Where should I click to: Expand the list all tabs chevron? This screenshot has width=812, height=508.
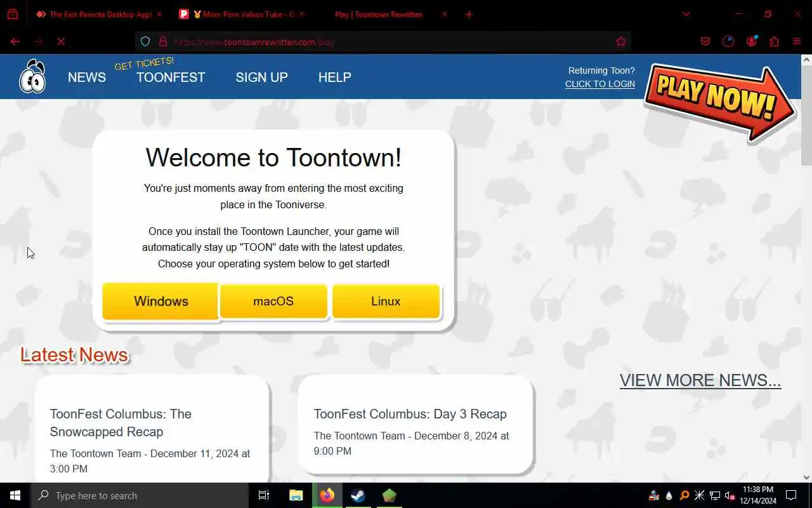(686, 14)
